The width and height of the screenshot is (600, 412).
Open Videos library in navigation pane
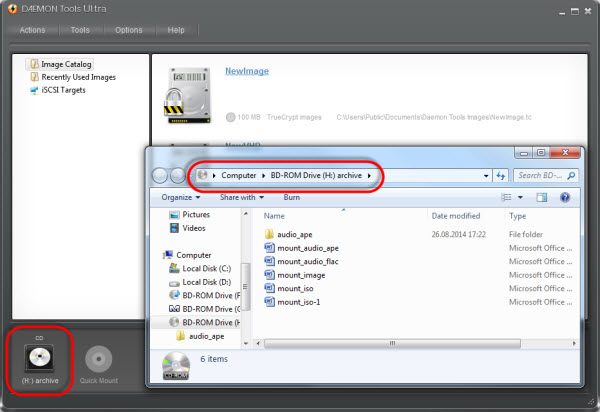click(x=188, y=228)
